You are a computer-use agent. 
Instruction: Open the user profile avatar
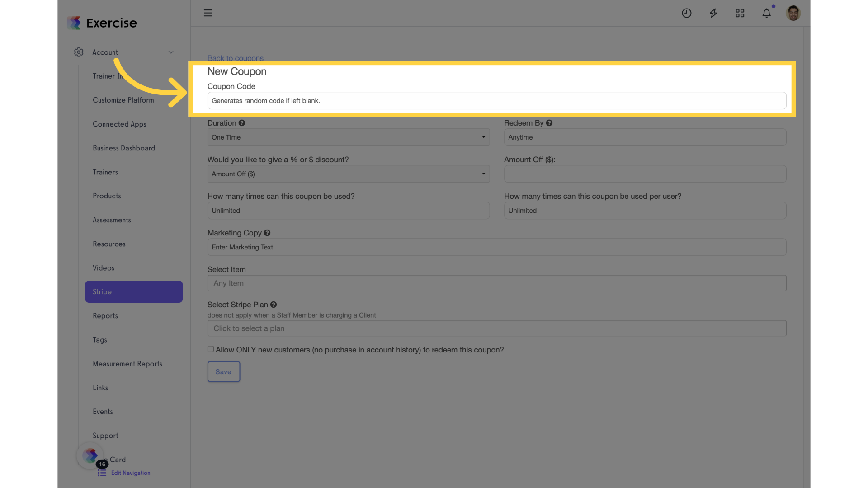pyautogui.click(x=793, y=13)
